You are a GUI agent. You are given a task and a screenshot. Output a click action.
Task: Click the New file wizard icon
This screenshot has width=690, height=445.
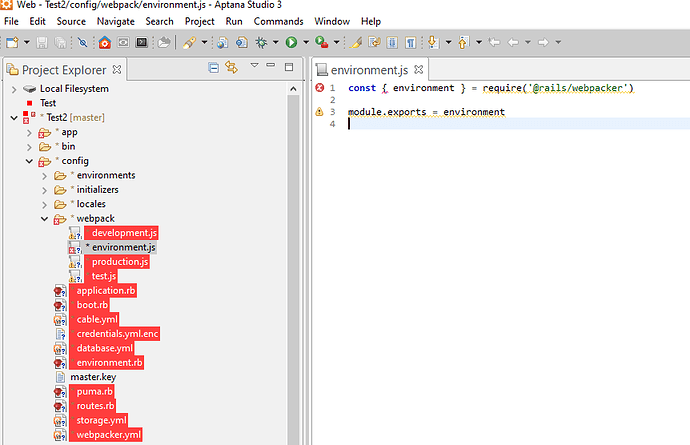(x=13, y=42)
